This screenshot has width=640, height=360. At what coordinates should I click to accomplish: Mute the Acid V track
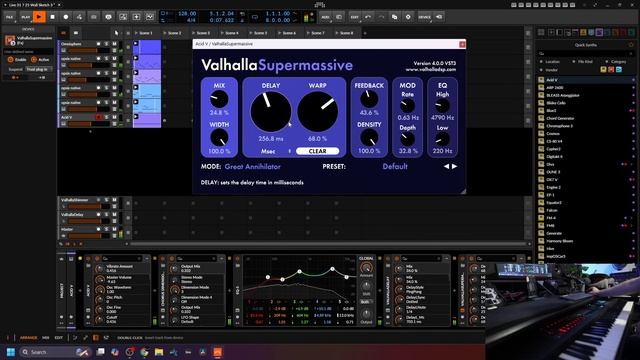(114, 117)
